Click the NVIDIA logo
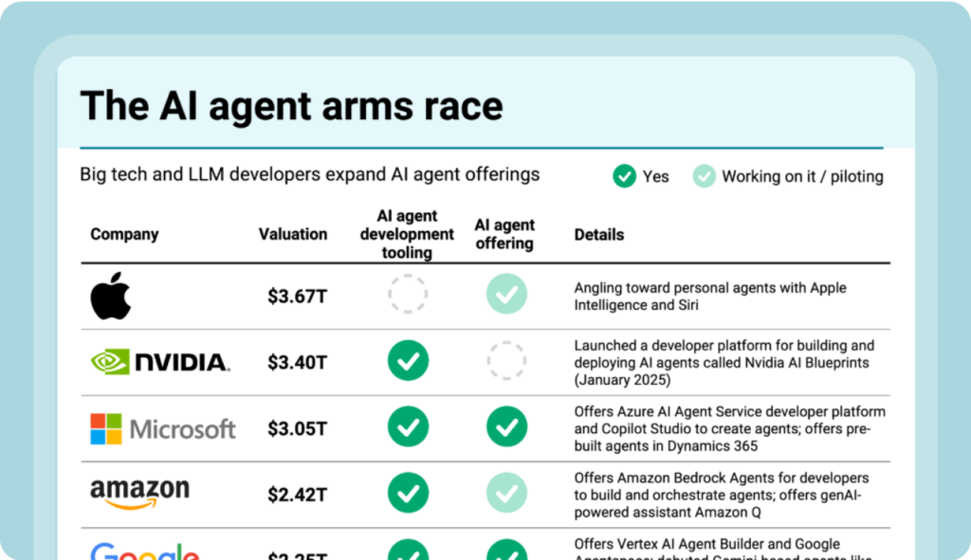 click(x=159, y=362)
